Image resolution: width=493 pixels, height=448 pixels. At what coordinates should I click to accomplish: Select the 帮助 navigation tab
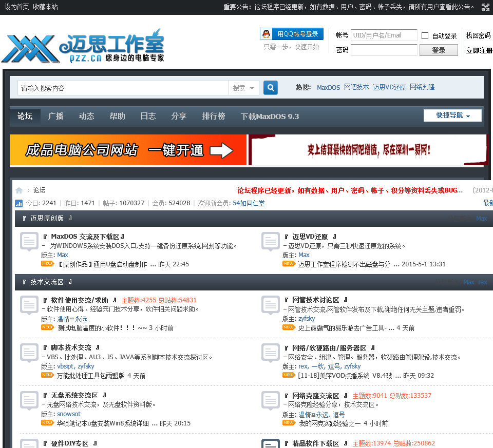click(x=117, y=116)
